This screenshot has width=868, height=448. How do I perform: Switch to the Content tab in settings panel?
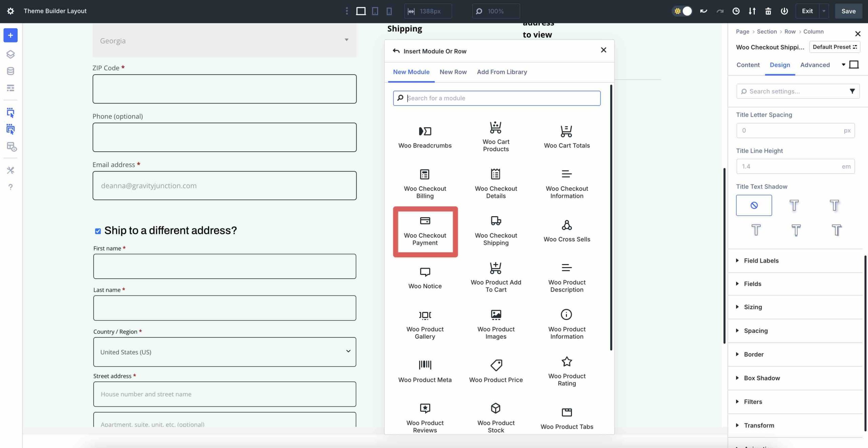pyautogui.click(x=748, y=65)
